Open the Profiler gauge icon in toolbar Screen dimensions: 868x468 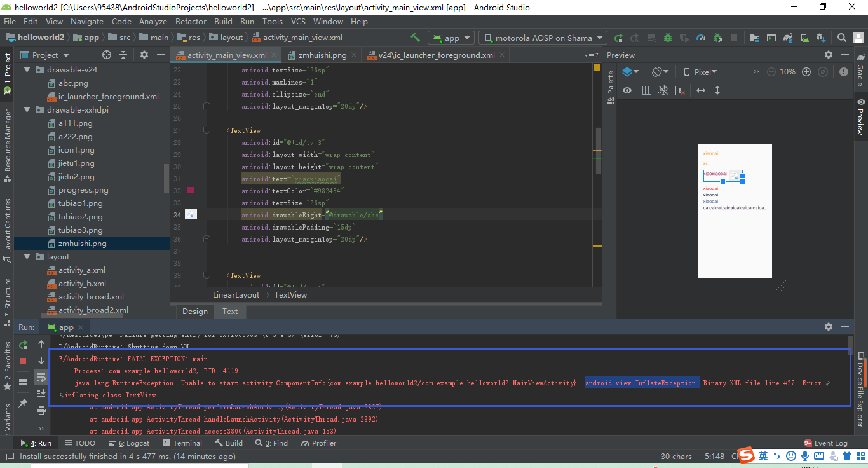pyautogui.click(x=701, y=38)
